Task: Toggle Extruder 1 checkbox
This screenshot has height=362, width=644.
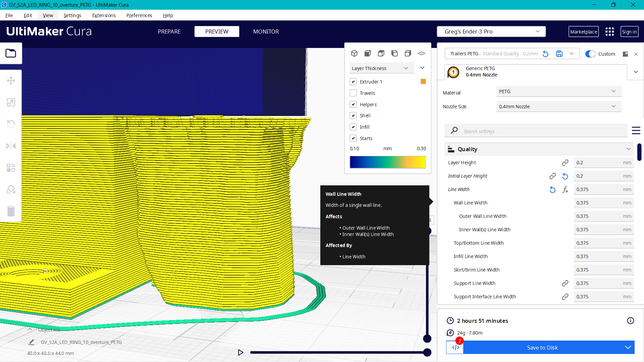Action: point(353,82)
